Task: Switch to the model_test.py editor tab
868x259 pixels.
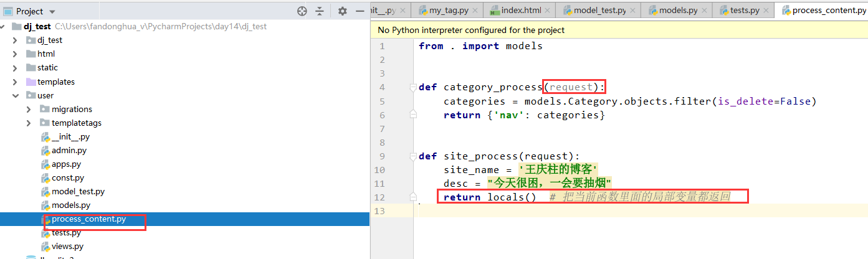Action: (x=598, y=11)
